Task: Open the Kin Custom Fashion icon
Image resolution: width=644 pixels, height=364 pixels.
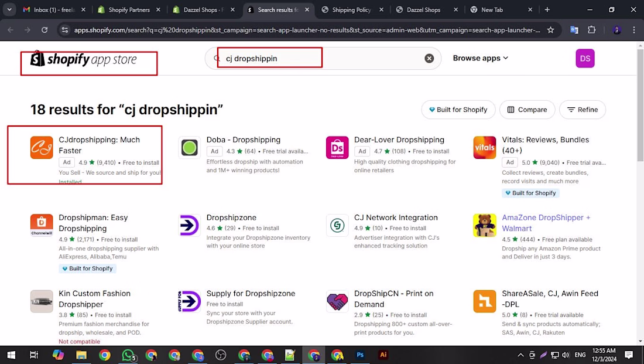Action: click(42, 301)
